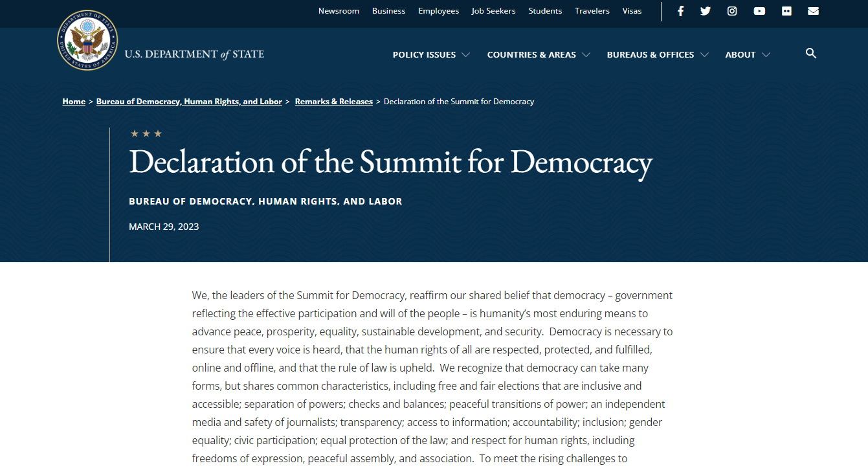Expand the About menu chevron

tap(766, 55)
